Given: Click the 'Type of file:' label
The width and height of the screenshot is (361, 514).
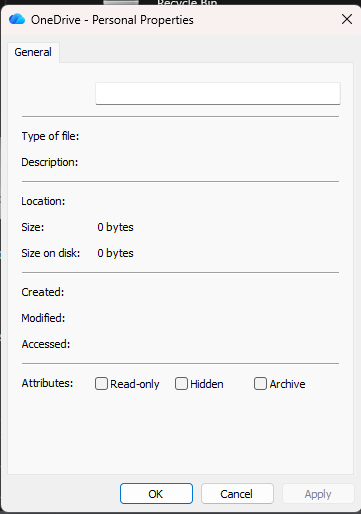Looking at the screenshot, I should [x=50, y=136].
